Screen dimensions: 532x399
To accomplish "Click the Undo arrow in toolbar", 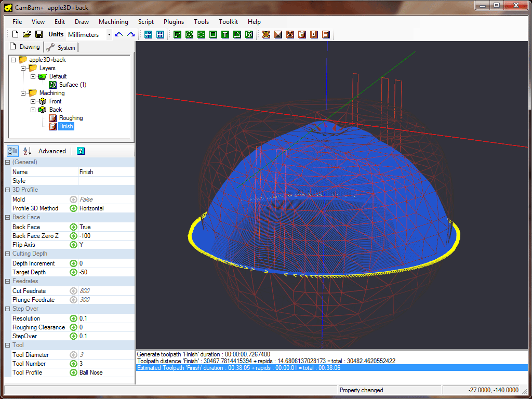I will (x=119, y=34).
